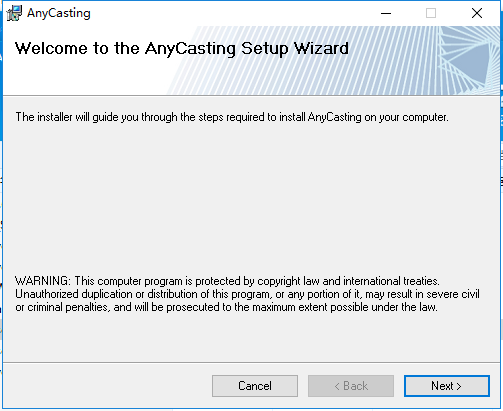Click the Unauthorized duplication warning line
Image resolution: width=503 pixels, height=411 pixels.
[x=247, y=294]
